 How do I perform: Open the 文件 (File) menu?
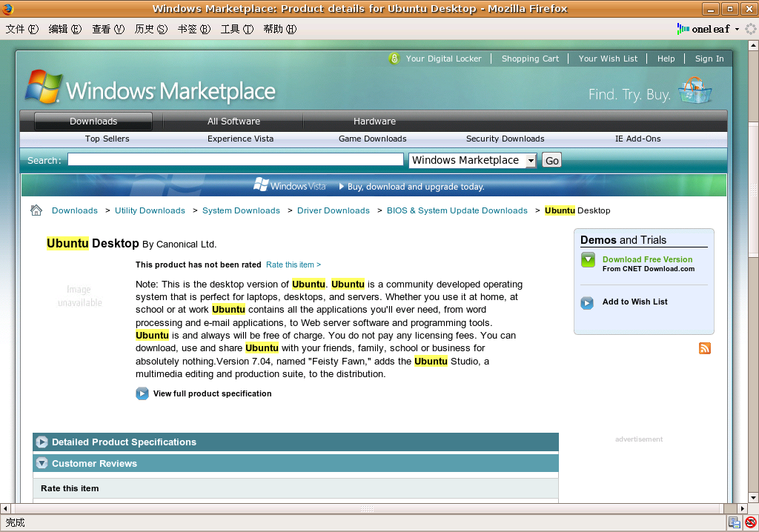coord(21,29)
